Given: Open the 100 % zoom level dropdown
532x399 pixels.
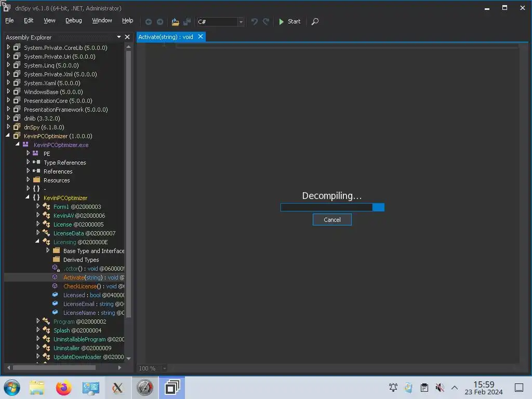Looking at the screenshot, I should [x=164, y=368].
